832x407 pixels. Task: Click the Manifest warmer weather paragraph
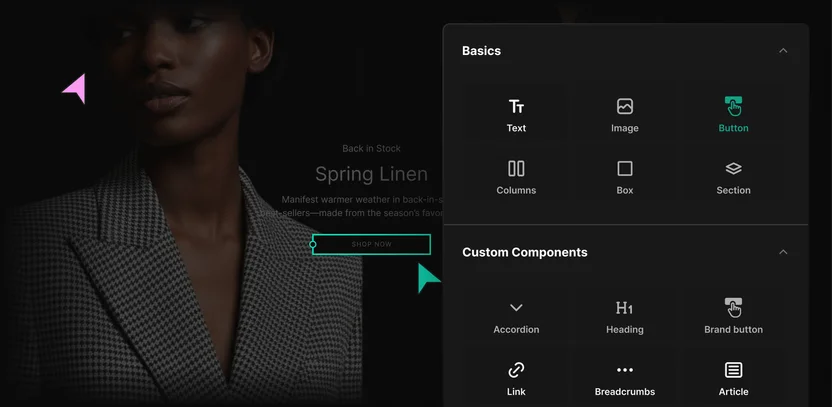click(x=351, y=206)
